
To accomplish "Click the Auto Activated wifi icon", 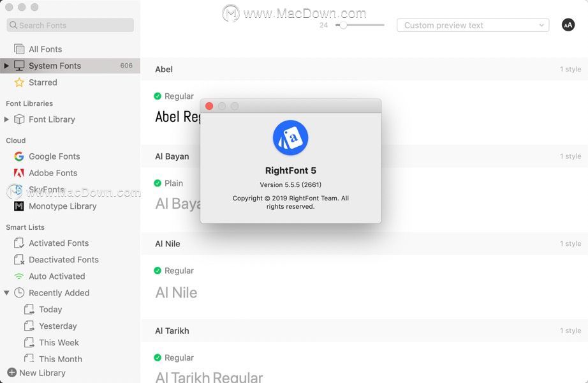I will 18,276.
